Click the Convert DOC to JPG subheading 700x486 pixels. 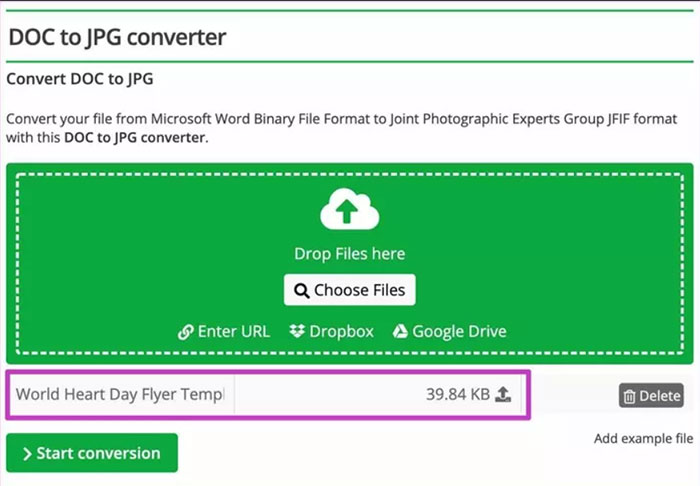click(80, 79)
